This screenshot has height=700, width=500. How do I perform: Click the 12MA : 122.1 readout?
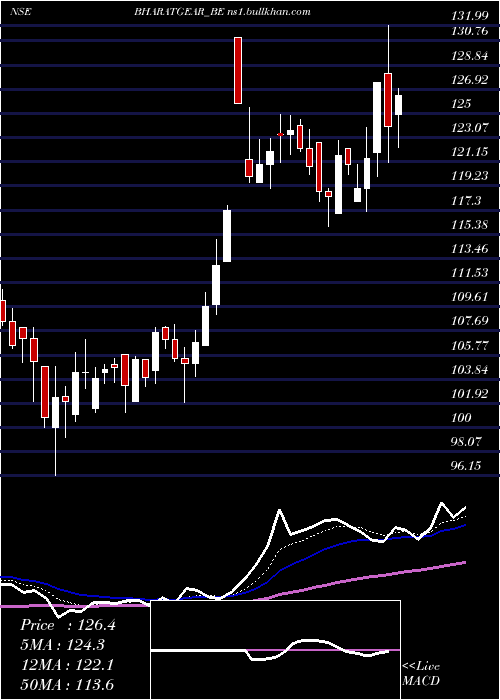coord(66,666)
